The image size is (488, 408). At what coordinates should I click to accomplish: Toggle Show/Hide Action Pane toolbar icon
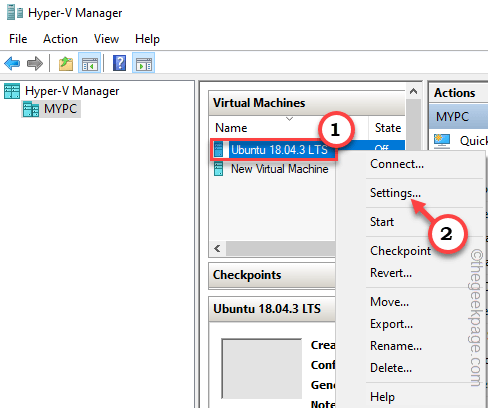[x=144, y=63]
